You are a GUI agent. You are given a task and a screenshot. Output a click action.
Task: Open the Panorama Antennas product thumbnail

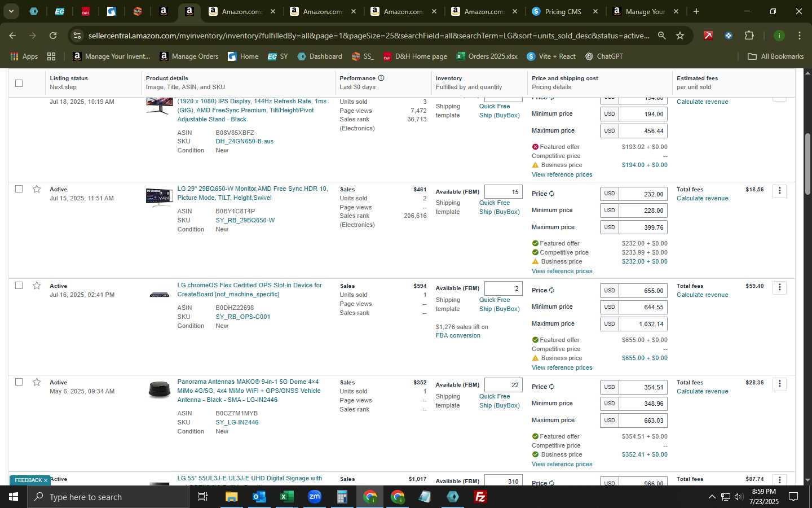coord(159,389)
